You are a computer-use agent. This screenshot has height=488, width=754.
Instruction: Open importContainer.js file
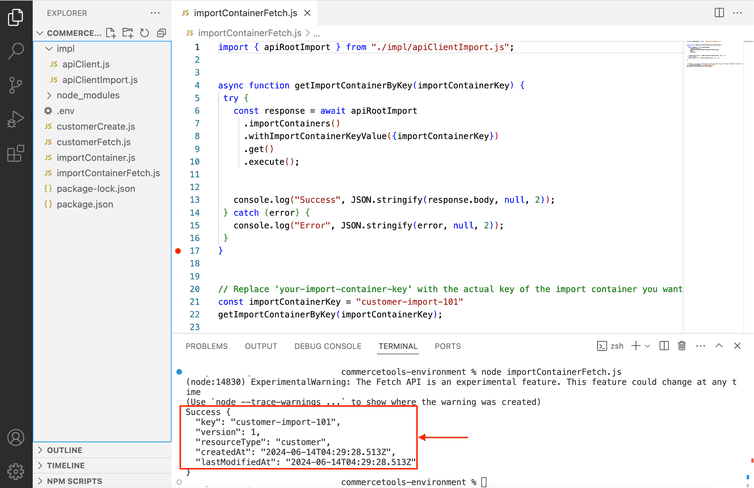point(95,158)
